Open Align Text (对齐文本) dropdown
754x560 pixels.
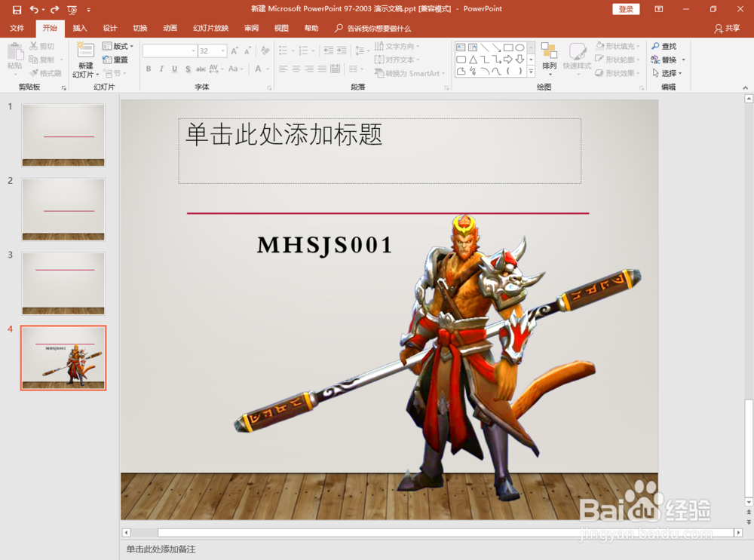pyautogui.click(x=397, y=60)
